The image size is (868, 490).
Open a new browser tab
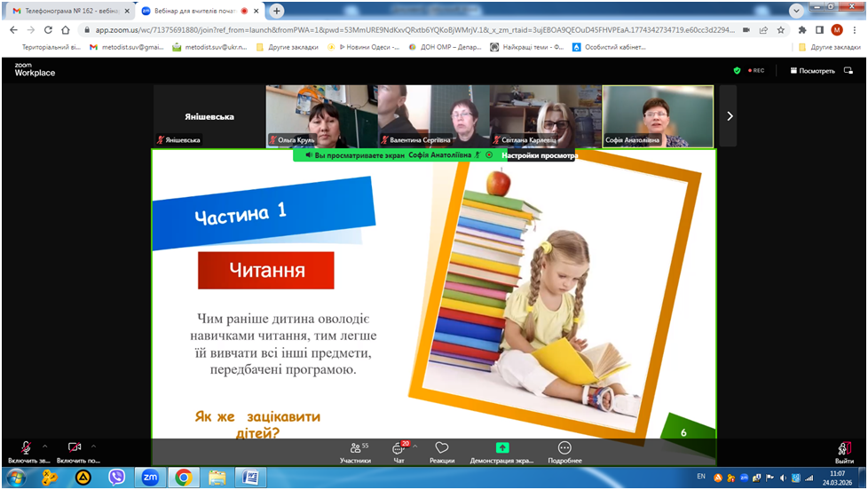pyautogui.click(x=277, y=11)
